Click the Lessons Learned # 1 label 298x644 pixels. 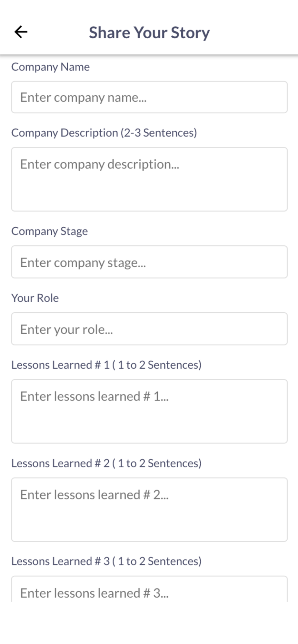click(x=106, y=365)
